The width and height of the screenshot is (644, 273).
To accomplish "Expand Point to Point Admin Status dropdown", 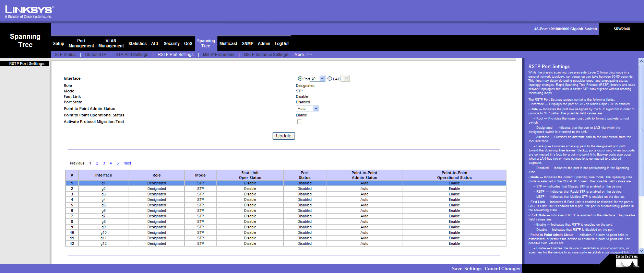I will (x=316, y=109).
